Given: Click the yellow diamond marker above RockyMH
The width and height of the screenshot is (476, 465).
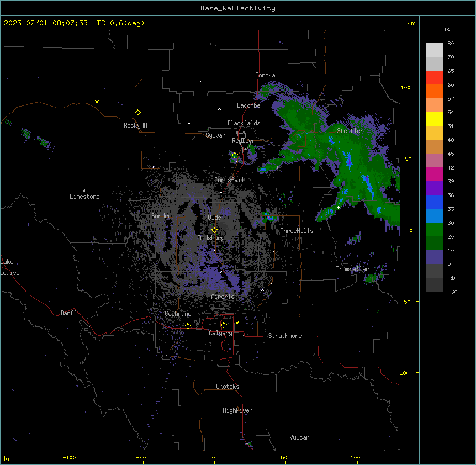Looking at the screenshot, I should [x=138, y=113].
